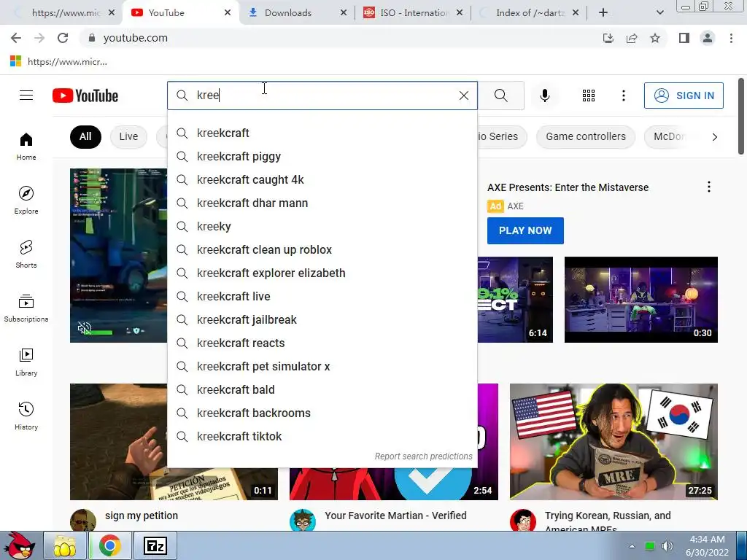Open 'Your Favorite Martian - Verified' video title
The width and height of the screenshot is (747, 560).
coord(395,516)
